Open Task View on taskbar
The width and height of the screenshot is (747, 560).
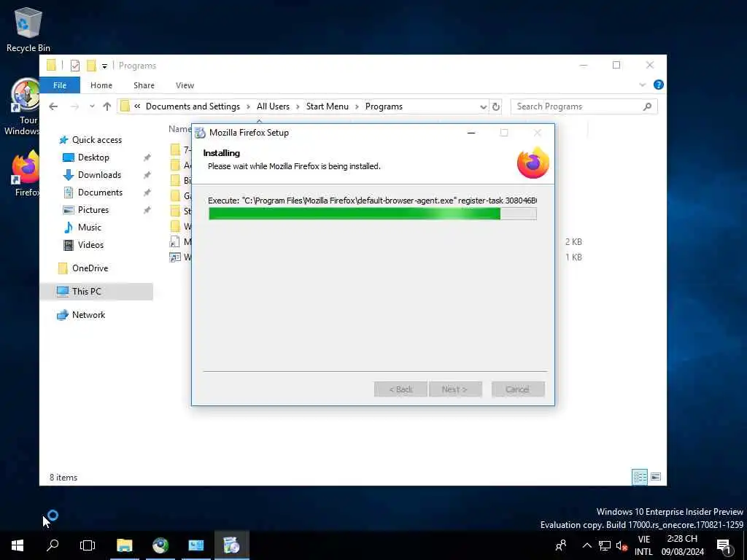pos(88,545)
